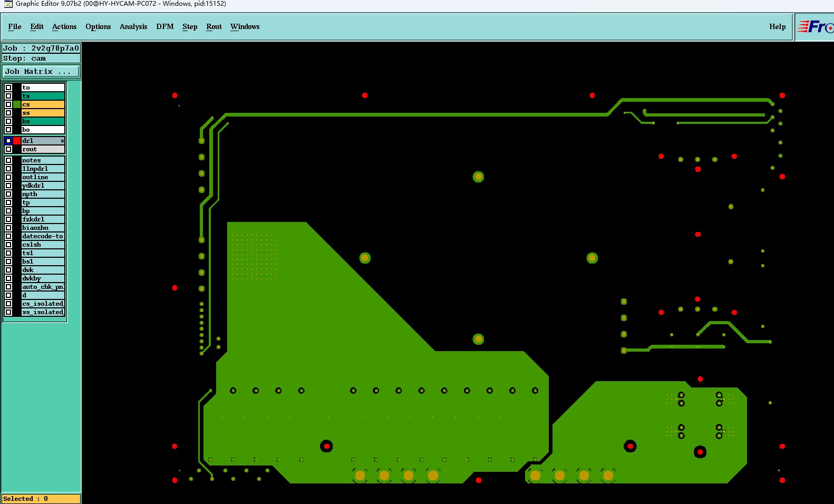Click the Graphic Editor title bar icon
This screenshot has height=504, width=834.
[x=8, y=4]
